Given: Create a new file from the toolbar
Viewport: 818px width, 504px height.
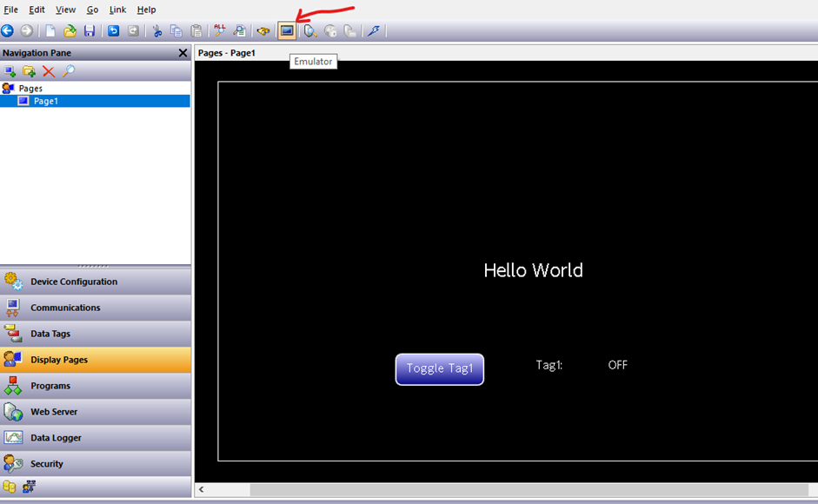Looking at the screenshot, I should click(x=50, y=30).
